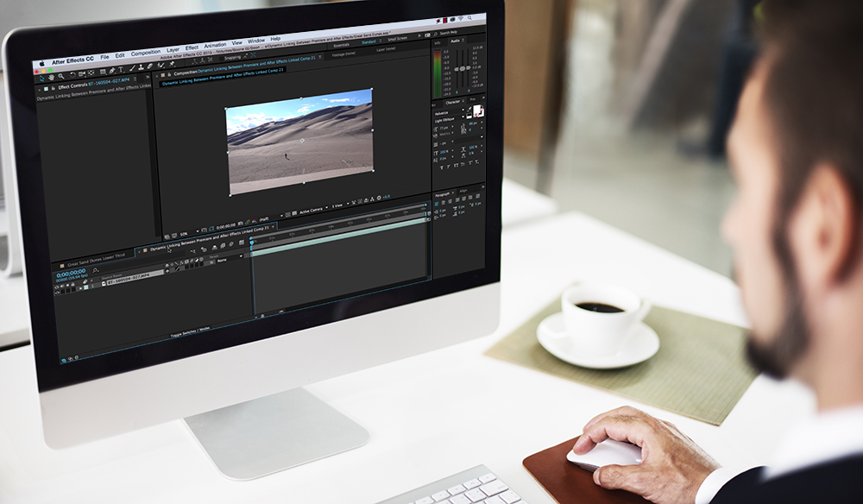Open the resolution (Half) dropdown
This screenshot has width=863, height=504.
click(272, 217)
